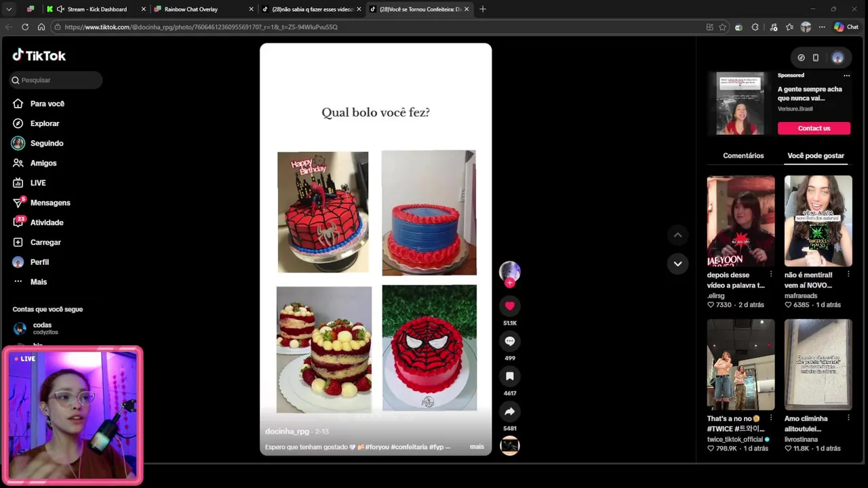This screenshot has height=488, width=868.
Task: Like the post with the heart icon
Action: tap(510, 306)
